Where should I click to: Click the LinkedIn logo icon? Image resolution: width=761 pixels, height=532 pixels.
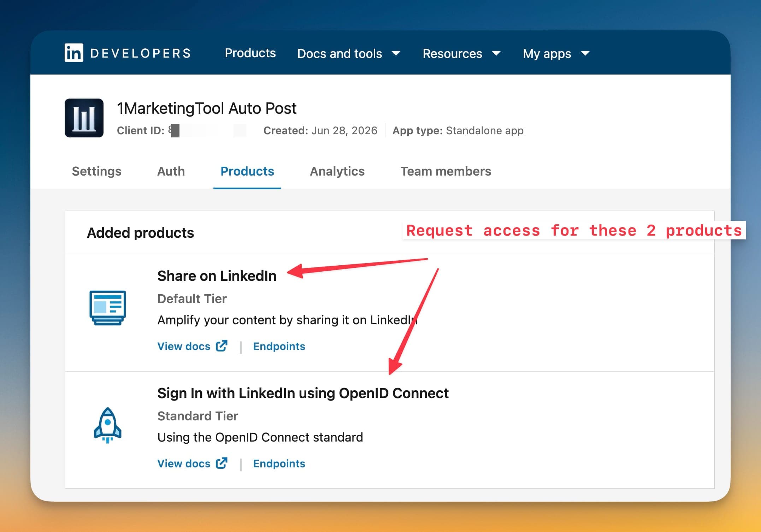click(x=74, y=53)
